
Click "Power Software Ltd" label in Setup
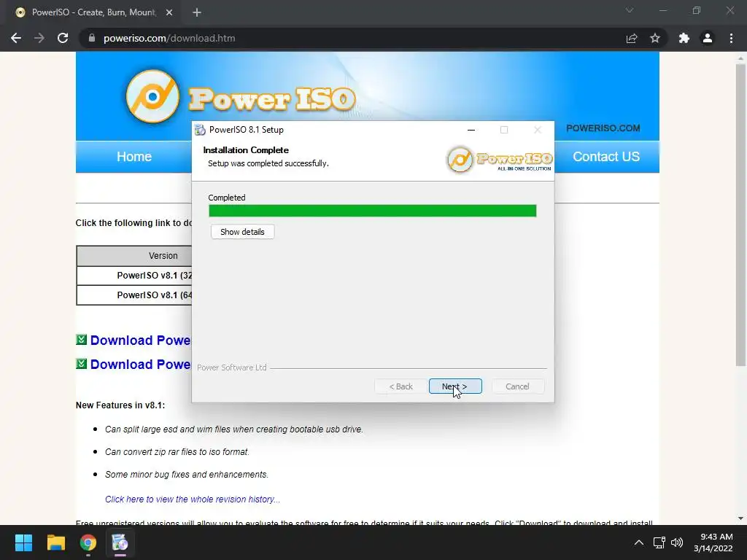(231, 367)
